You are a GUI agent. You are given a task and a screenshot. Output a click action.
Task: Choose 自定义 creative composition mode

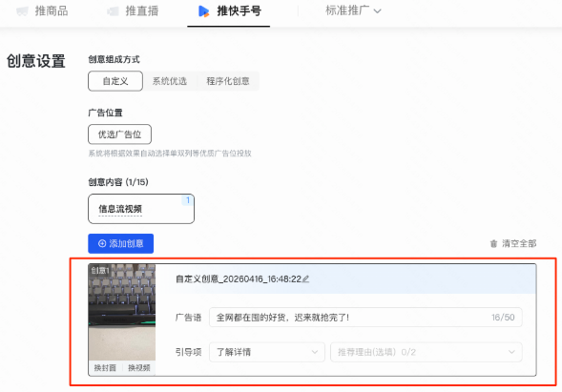point(115,81)
